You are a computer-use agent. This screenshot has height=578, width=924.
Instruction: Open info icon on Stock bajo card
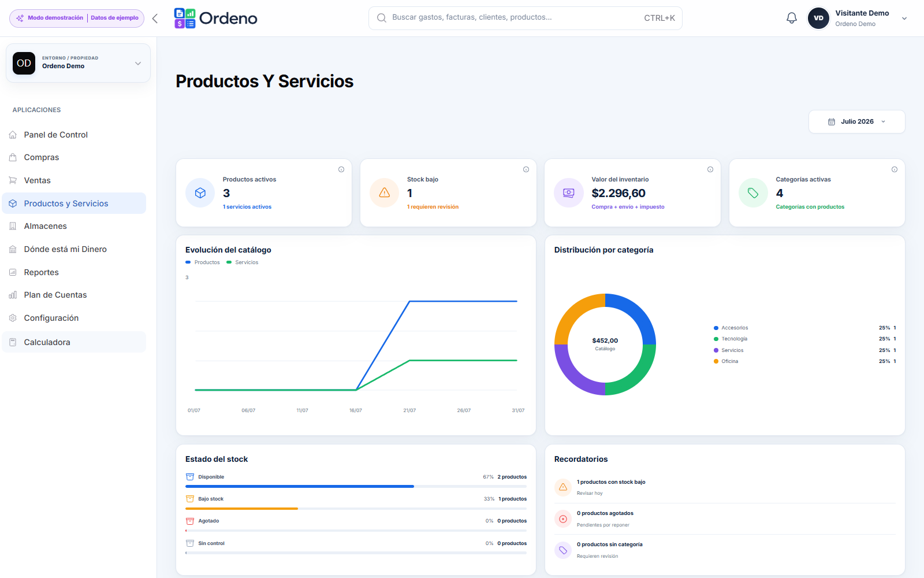(526, 169)
